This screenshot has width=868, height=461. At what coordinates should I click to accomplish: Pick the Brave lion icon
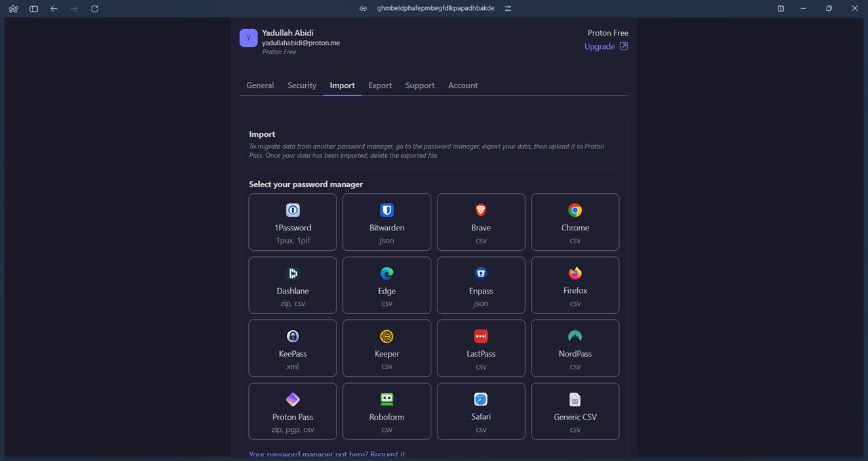(481, 210)
